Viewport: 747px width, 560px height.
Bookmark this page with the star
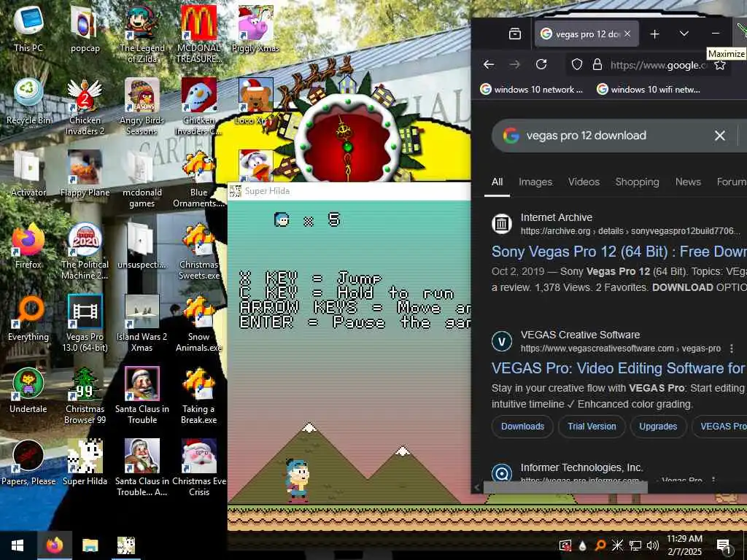pos(720,64)
